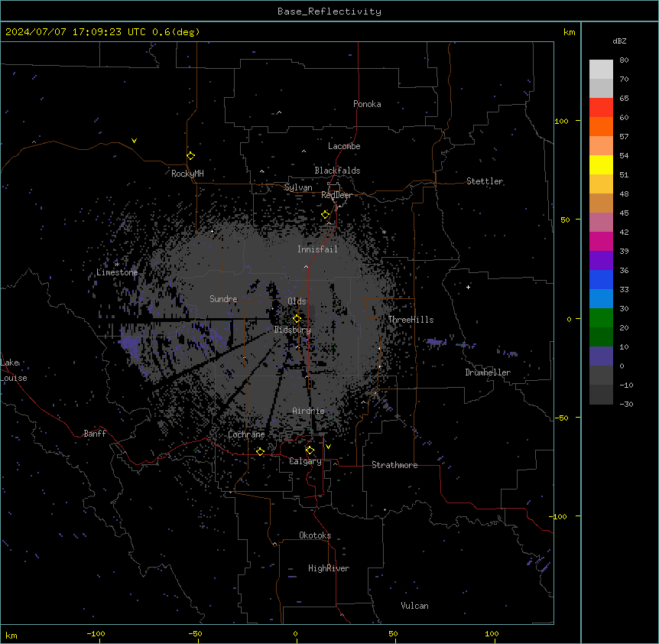This screenshot has height=644, width=659.
Task: Select the radar site diamond between Olds and Didsbury
Action: pos(297,319)
